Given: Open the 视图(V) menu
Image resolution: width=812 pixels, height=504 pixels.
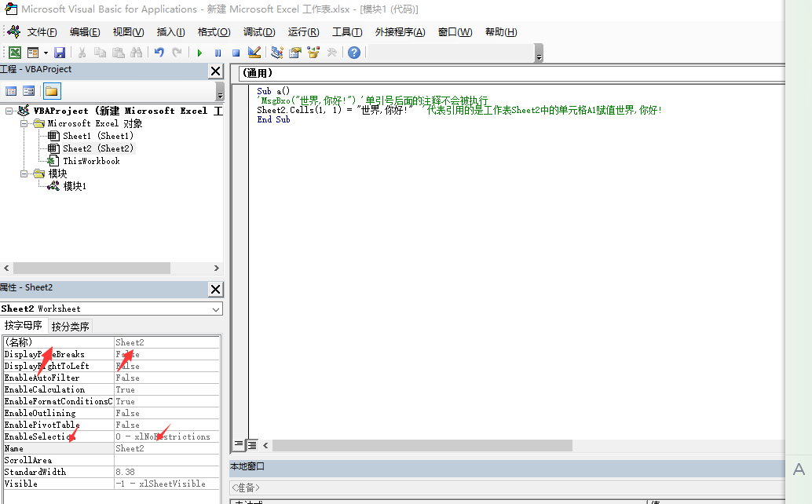Looking at the screenshot, I should pos(129,32).
